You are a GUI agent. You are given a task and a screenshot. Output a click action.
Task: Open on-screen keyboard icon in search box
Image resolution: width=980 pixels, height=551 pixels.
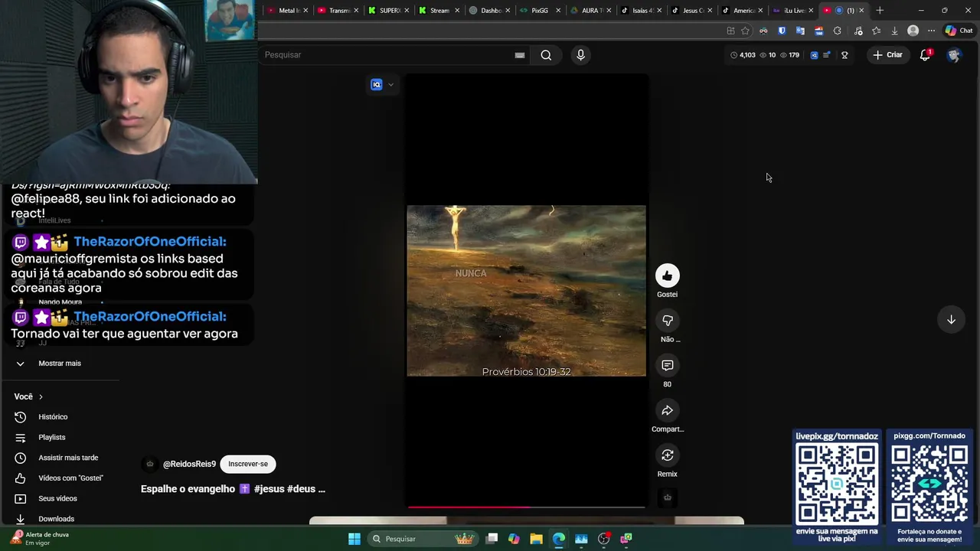point(520,55)
